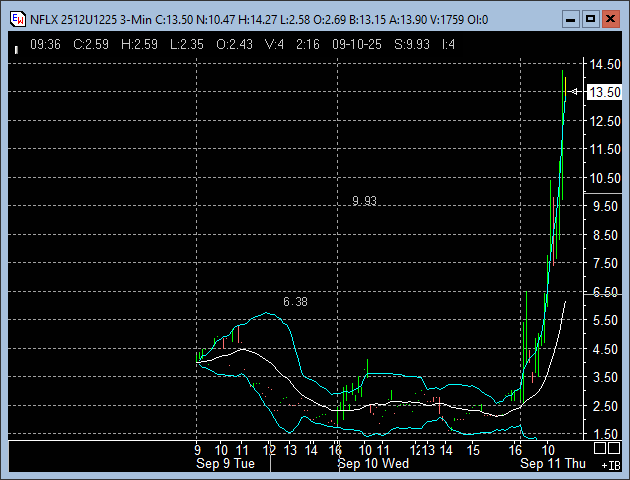Click the 10.50 price scale label
630x480 pixels.
click(605, 178)
